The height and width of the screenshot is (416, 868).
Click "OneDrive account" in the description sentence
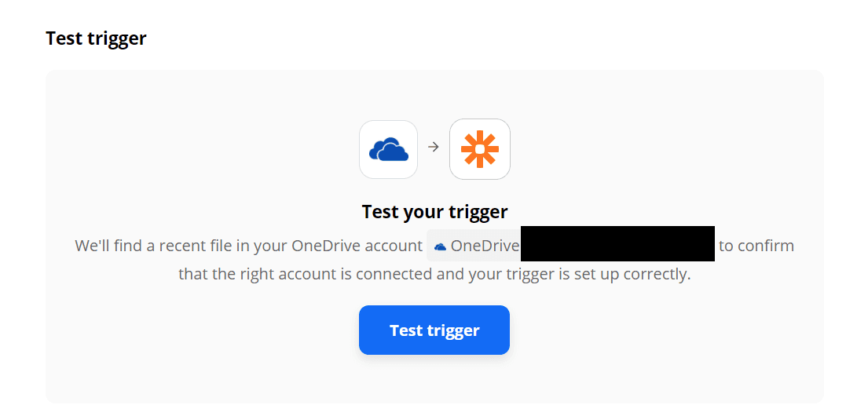pos(357,246)
